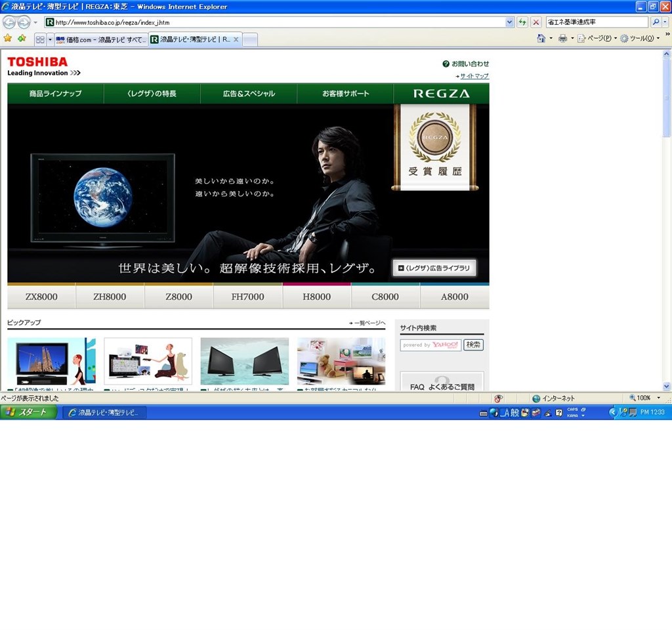Click the 検索 site search button
The image size is (672, 630).
473,345
